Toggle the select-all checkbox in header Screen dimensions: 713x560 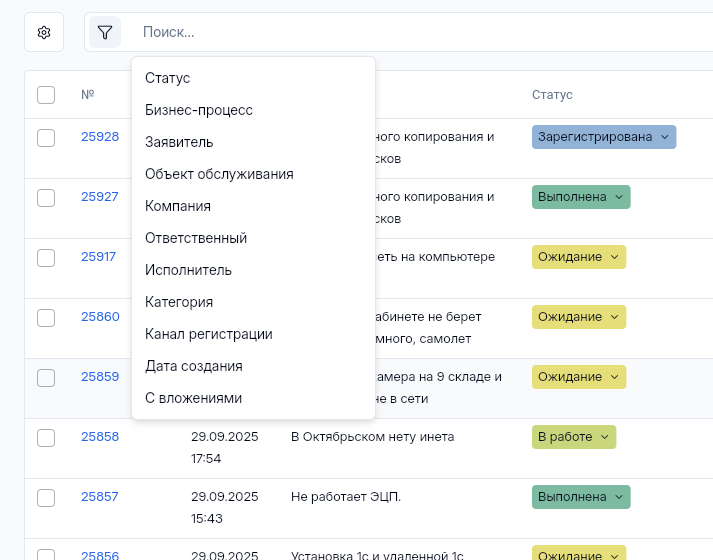click(x=46, y=95)
